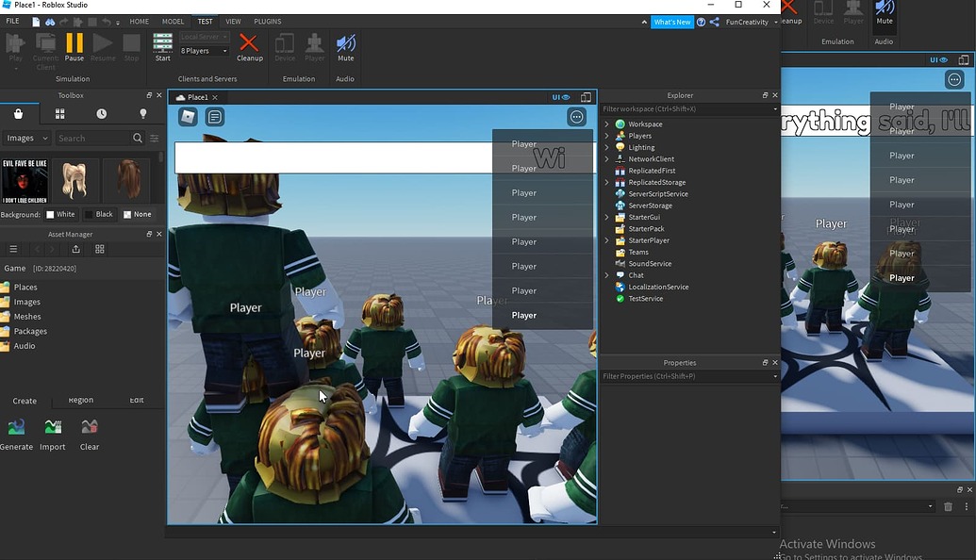Viewport: 976px width, 560px height.
Task: Expand the Lighting node in Explorer
Action: tap(607, 147)
